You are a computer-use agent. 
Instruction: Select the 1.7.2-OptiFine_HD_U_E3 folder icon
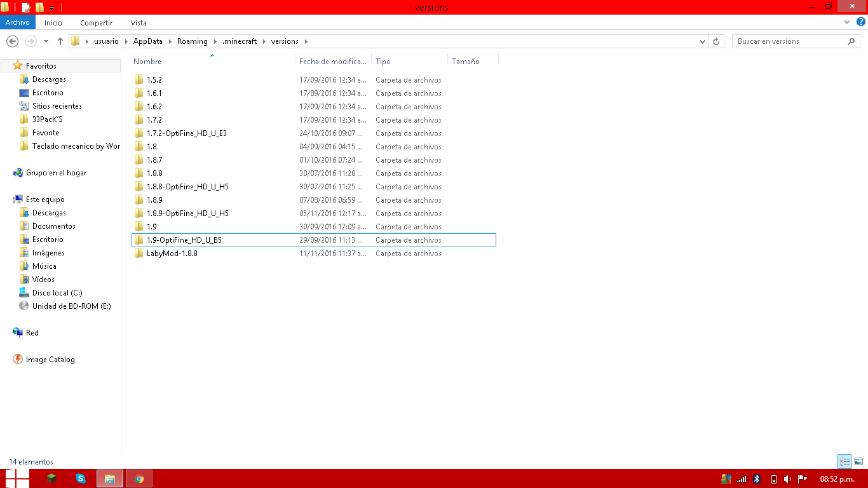coord(139,133)
